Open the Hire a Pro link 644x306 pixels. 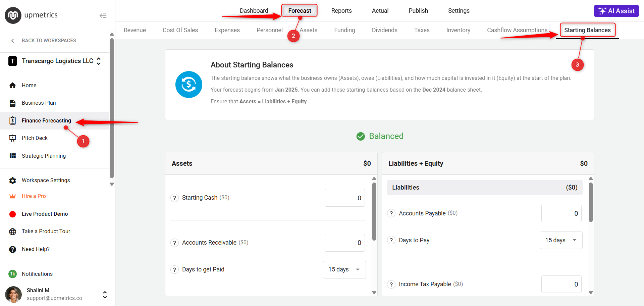click(34, 196)
